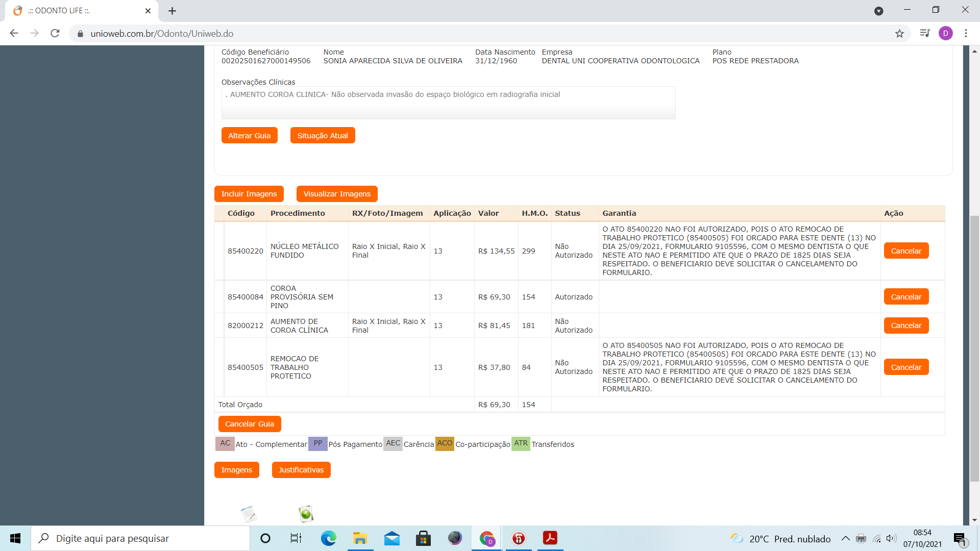Open Chrome media control icon
This screenshot has width=980, height=551.
(924, 34)
